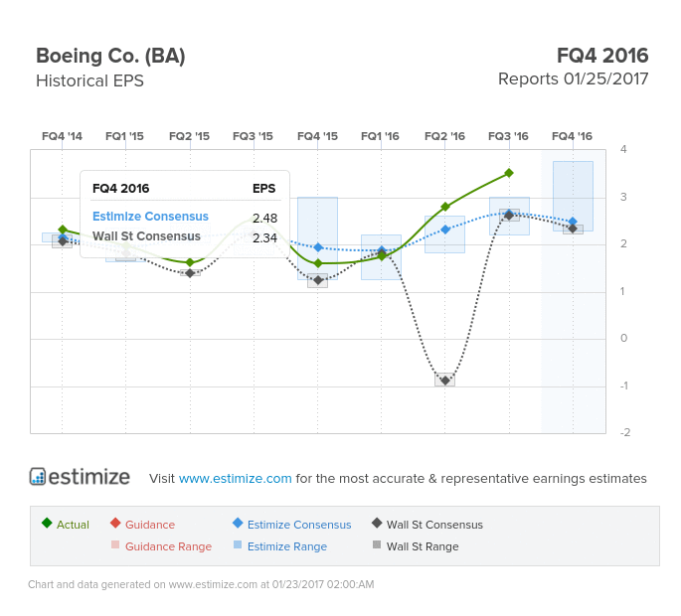Toggle Wall St Range in the legend
681x616 pixels.
click(x=416, y=546)
